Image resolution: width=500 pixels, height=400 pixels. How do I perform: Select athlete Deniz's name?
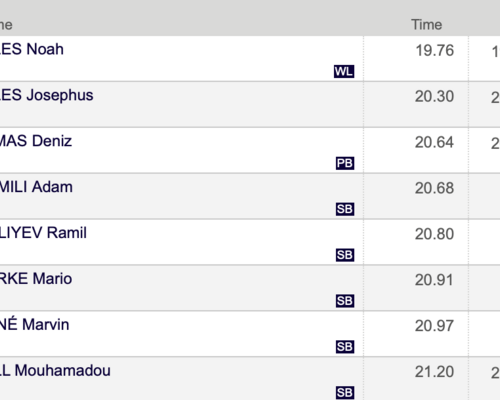click(36, 141)
